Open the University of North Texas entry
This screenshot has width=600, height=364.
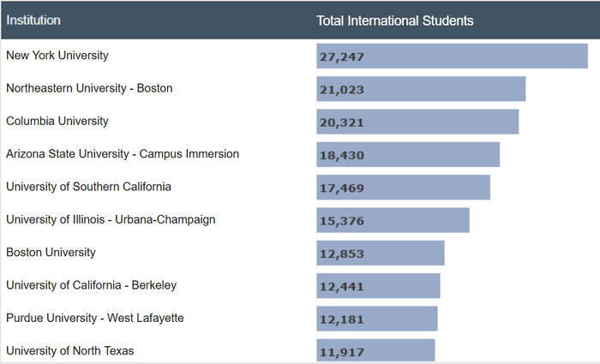click(x=69, y=350)
